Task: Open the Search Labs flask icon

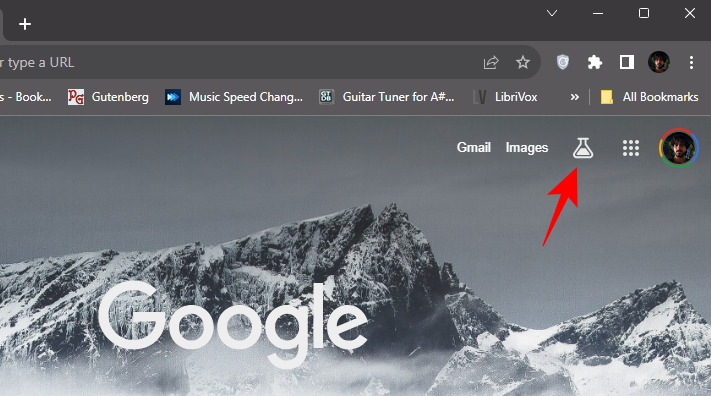Action: click(x=583, y=148)
